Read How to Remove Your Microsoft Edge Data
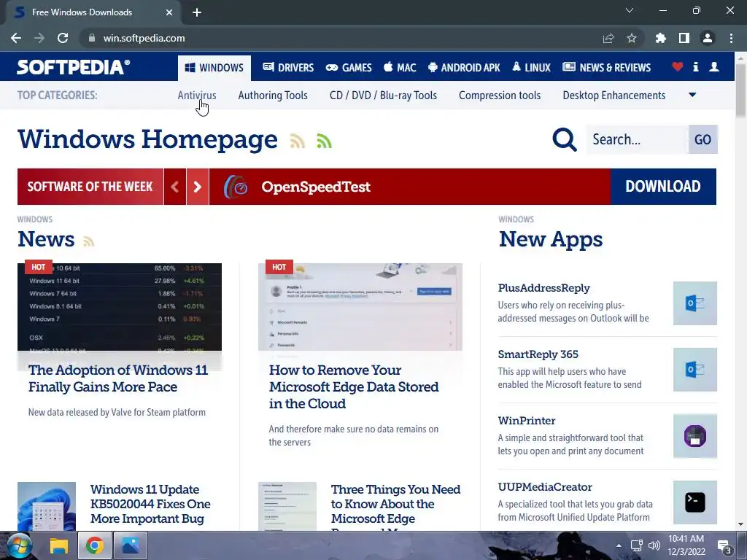The image size is (747, 560). click(x=354, y=386)
